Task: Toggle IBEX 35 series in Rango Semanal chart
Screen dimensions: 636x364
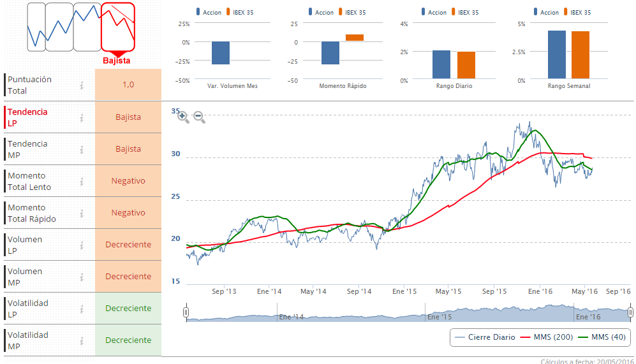Action: (579, 12)
